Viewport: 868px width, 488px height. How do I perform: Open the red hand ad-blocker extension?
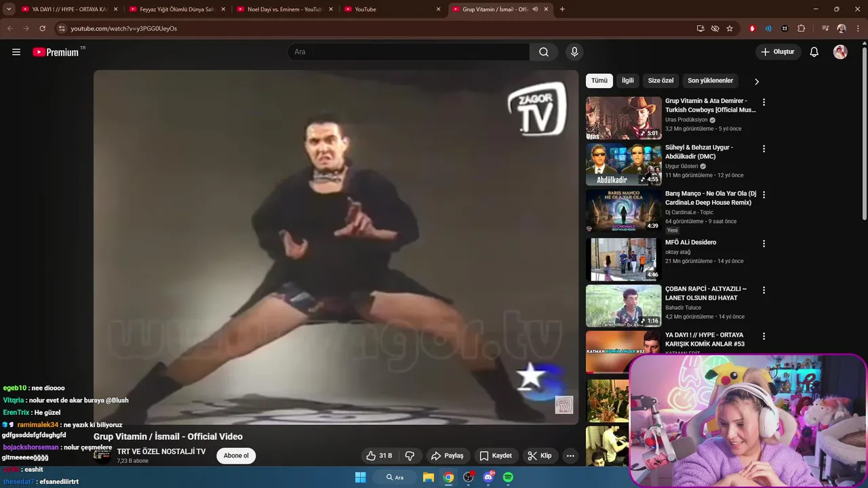(x=752, y=28)
